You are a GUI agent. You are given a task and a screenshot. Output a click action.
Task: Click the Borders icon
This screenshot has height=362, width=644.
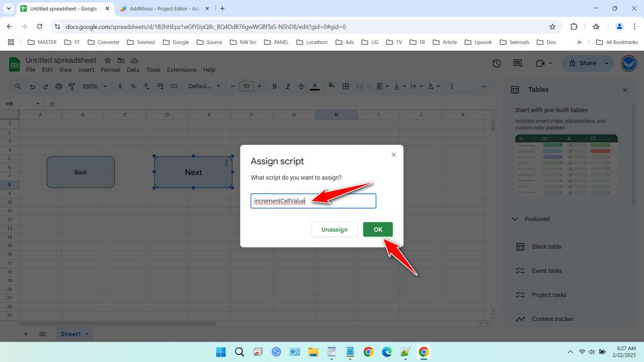[345, 86]
